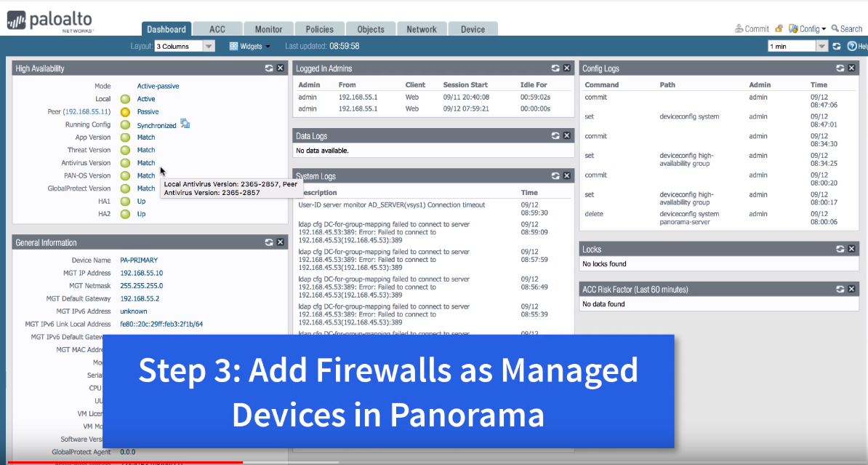Click device name PA-PRIMARY
868x465 pixels.
tap(139, 260)
